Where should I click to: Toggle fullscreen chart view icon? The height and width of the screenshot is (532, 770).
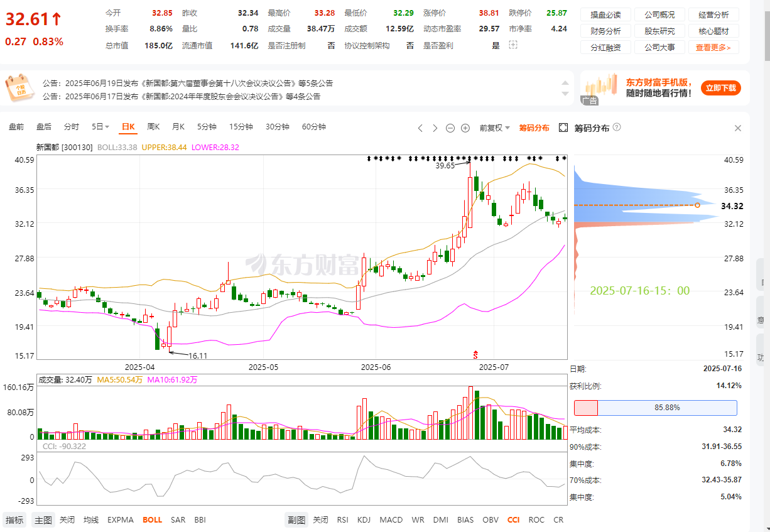563,128
